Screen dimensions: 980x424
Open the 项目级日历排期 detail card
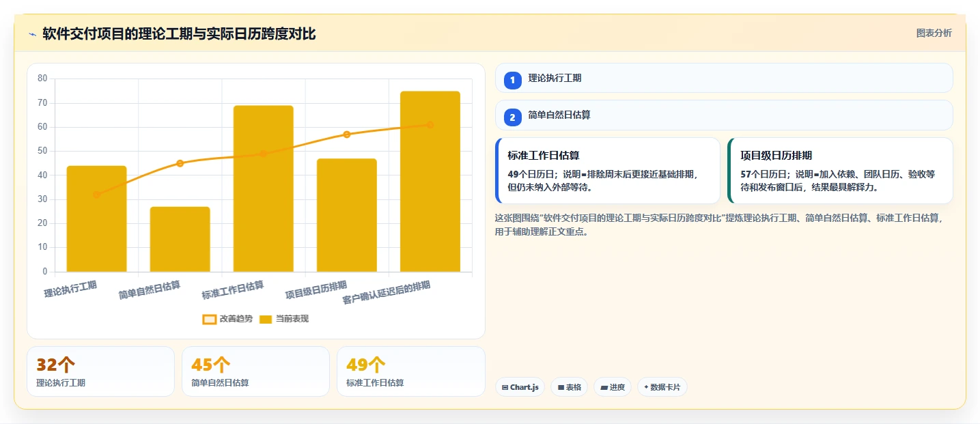click(840, 171)
